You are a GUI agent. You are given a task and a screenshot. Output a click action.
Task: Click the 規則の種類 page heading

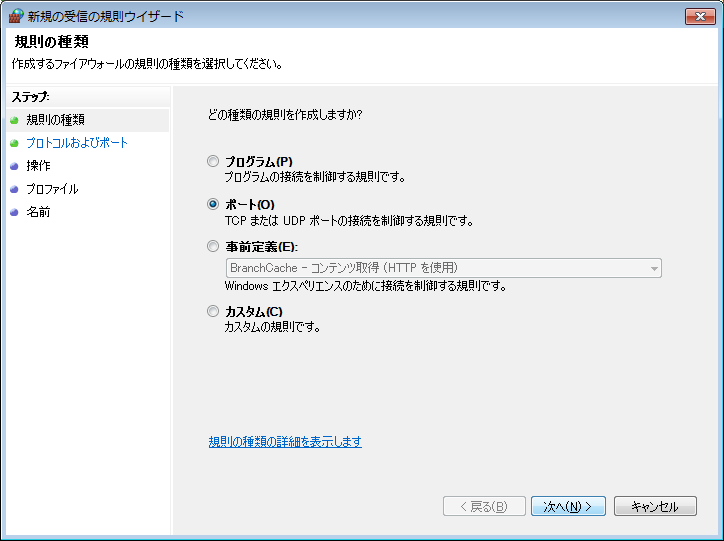(x=51, y=42)
